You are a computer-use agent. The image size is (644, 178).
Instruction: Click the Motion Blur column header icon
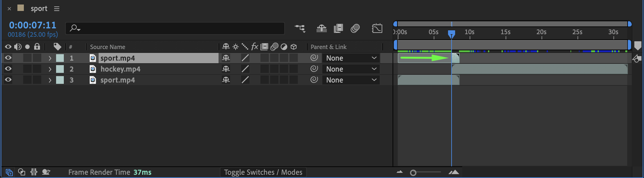(274, 47)
